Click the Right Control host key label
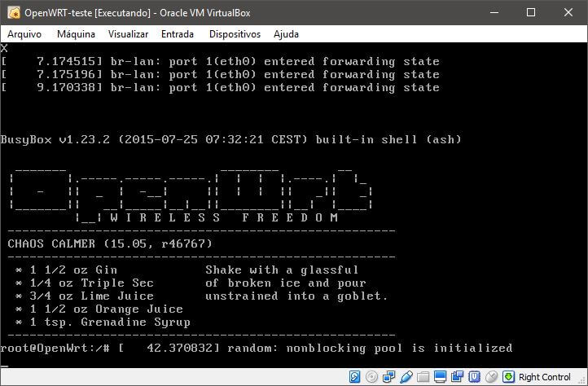The image size is (588, 386). pyautogui.click(x=545, y=377)
